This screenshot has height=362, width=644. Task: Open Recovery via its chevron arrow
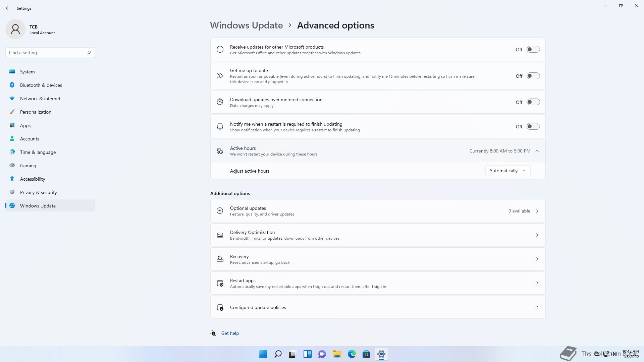click(x=537, y=259)
